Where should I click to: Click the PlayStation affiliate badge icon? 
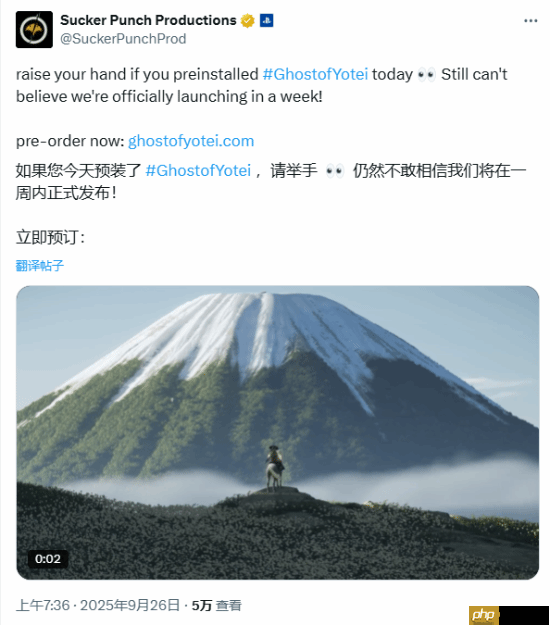pyautogui.click(x=266, y=20)
